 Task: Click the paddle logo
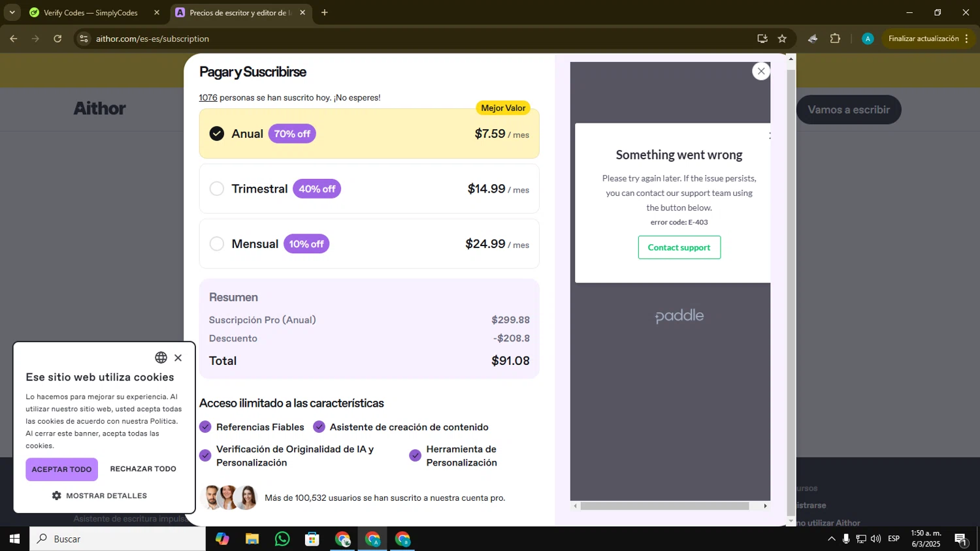pos(679,316)
